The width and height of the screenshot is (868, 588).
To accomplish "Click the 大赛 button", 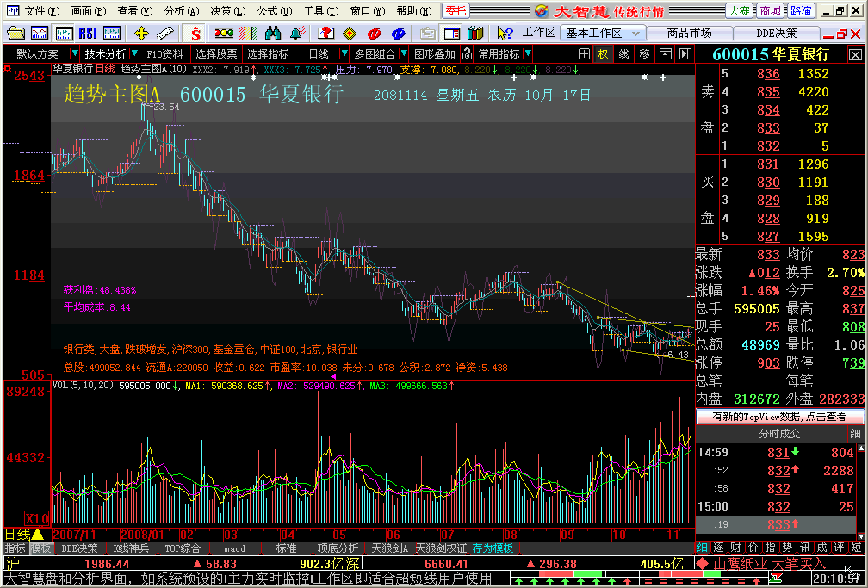I will 740,10.
